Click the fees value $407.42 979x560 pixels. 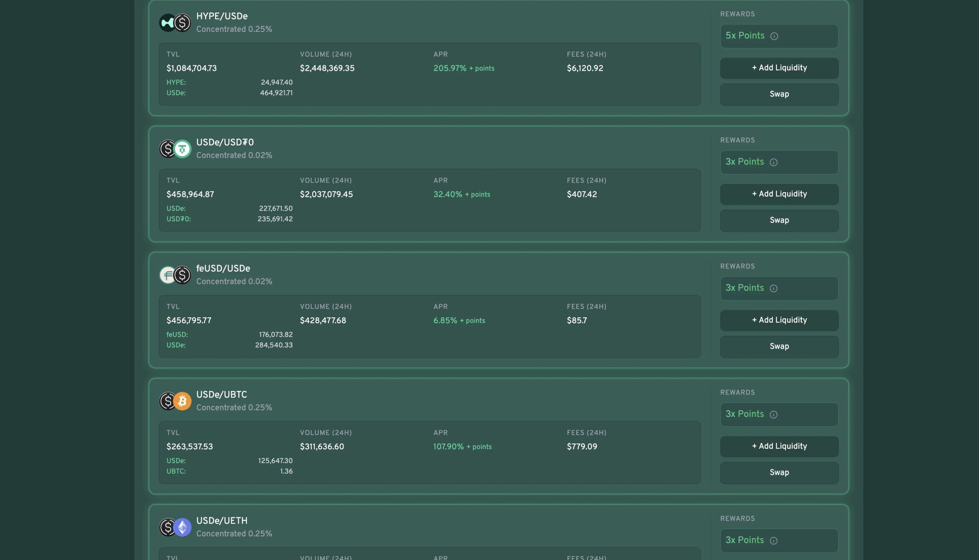[582, 195]
